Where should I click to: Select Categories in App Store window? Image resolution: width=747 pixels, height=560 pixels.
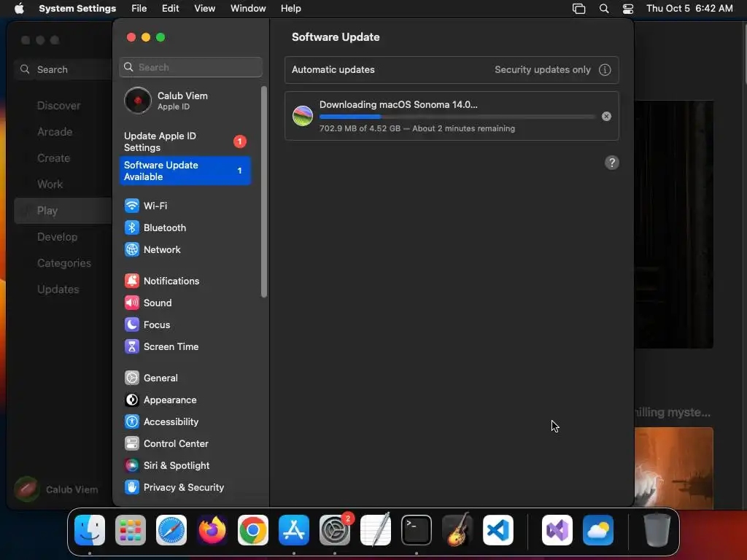64,263
